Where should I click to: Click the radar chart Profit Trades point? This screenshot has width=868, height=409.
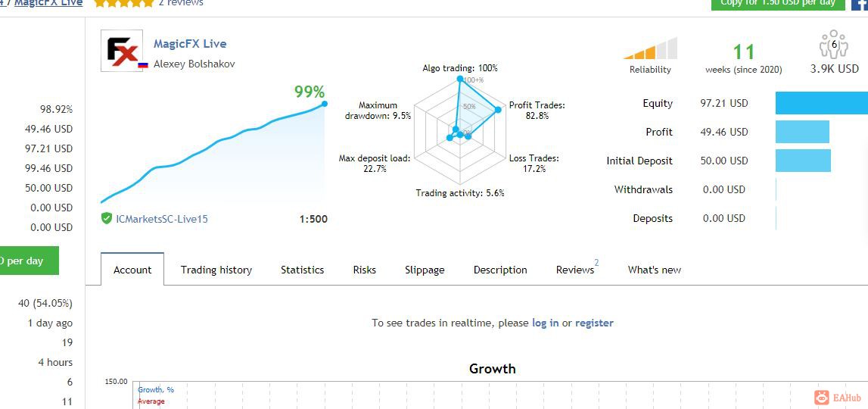coord(498,110)
